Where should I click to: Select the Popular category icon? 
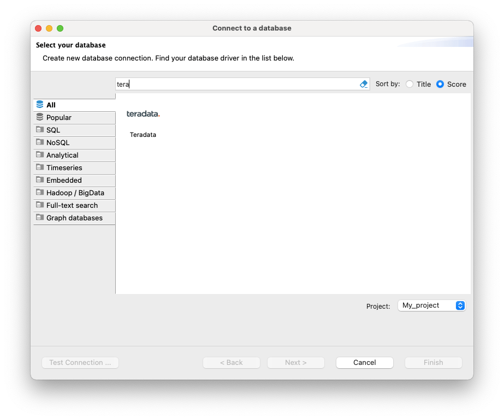(x=40, y=117)
